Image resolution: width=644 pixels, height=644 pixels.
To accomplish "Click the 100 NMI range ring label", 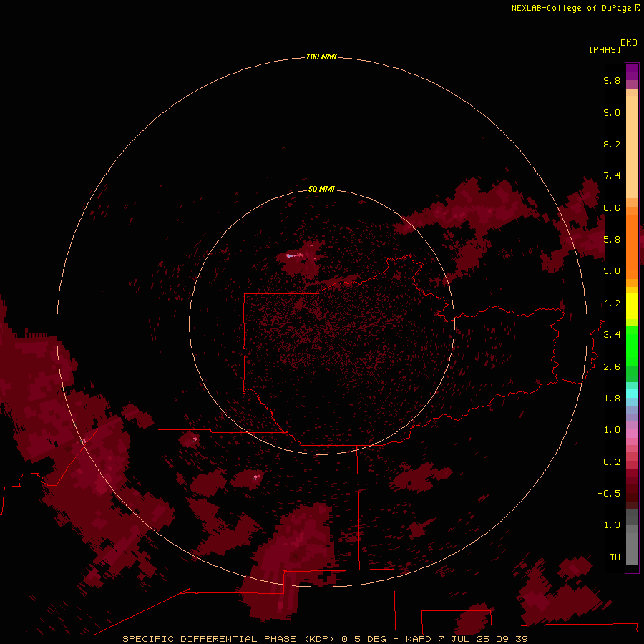I will (x=321, y=57).
